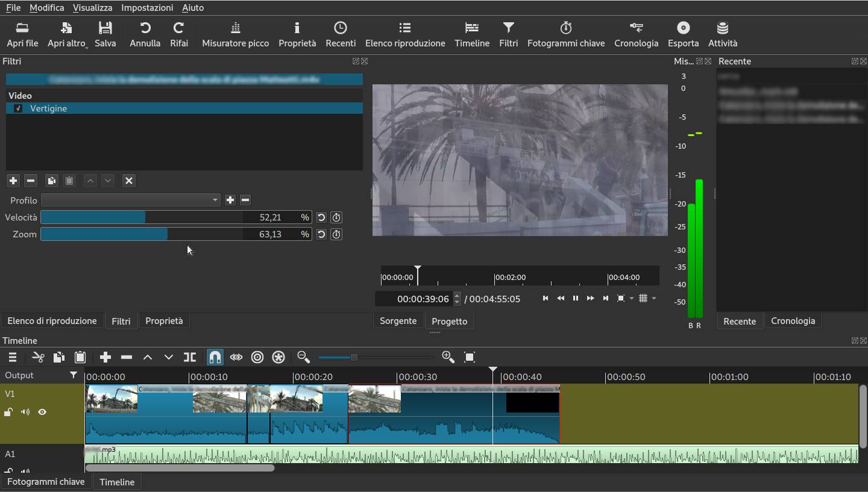The height and width of the screenshot is (492, 868).
Task: Skip to the end of the player
Action: click(606, 298)
